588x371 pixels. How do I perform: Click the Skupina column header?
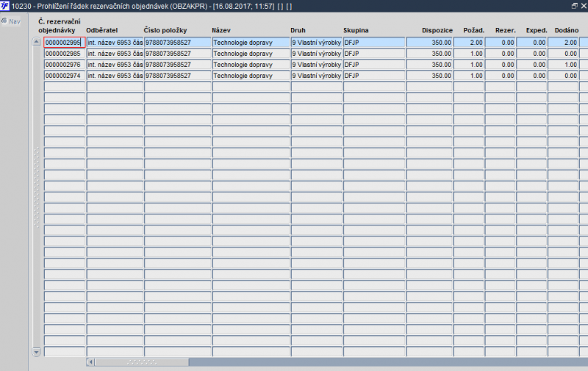pyautogui.click(x=356, y=30)
